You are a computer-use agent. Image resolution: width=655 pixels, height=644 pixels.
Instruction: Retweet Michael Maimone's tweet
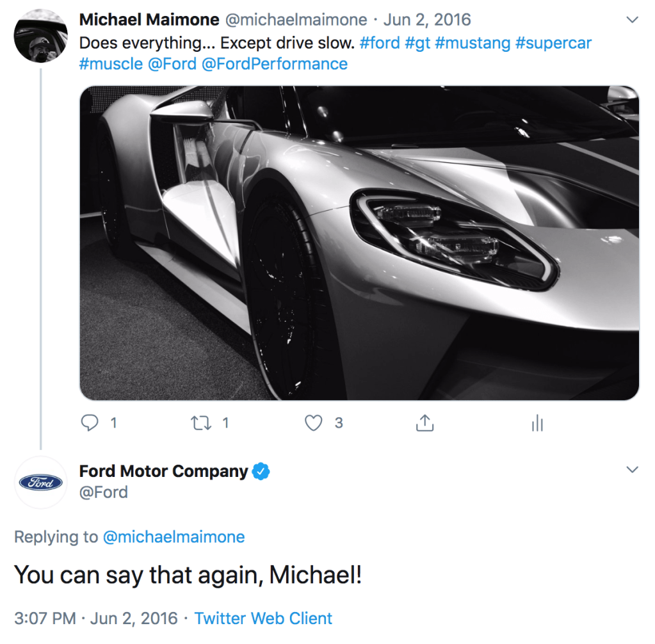pyautogui.click(x=202, y=423)
